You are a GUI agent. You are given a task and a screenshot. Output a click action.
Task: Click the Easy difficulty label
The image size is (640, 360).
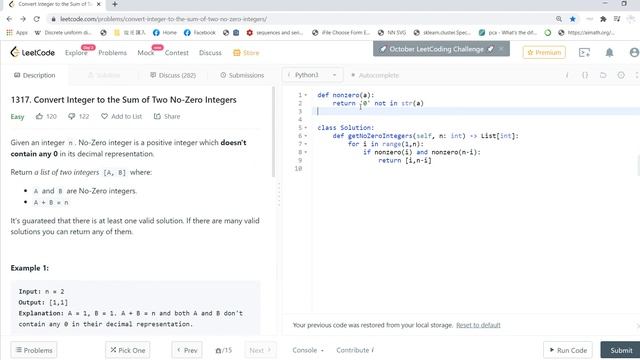(x=17, y=117)
